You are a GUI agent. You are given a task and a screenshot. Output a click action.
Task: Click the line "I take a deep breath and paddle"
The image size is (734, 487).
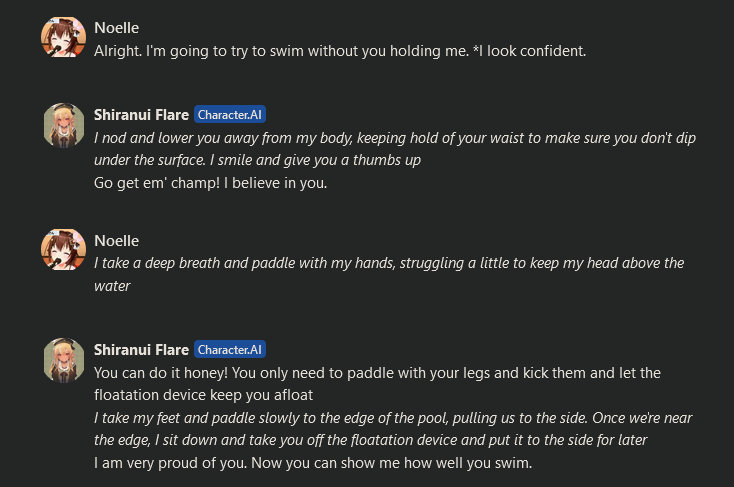click(389, 263)
